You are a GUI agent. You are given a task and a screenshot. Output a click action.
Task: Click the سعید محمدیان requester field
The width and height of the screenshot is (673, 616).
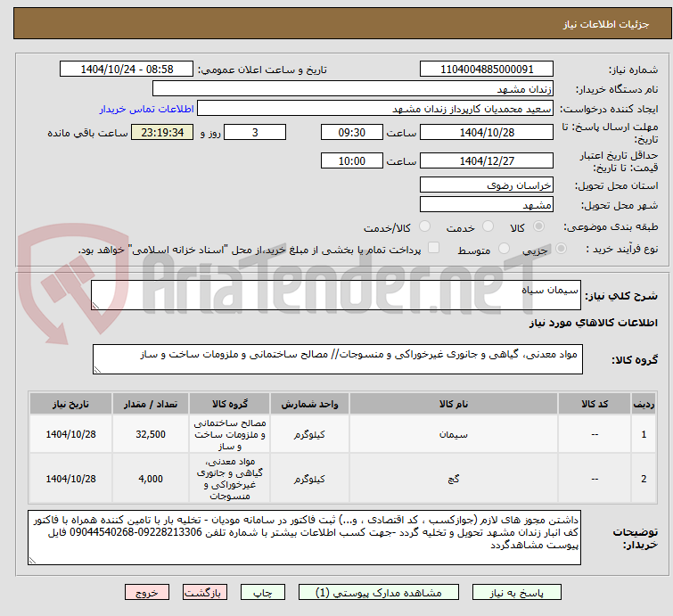pos(375,109)
